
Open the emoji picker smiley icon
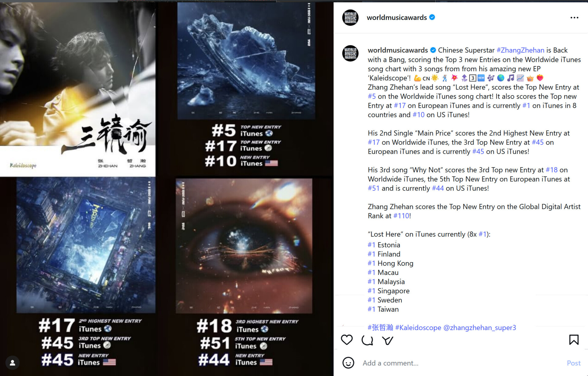click(x=348, y=363)
